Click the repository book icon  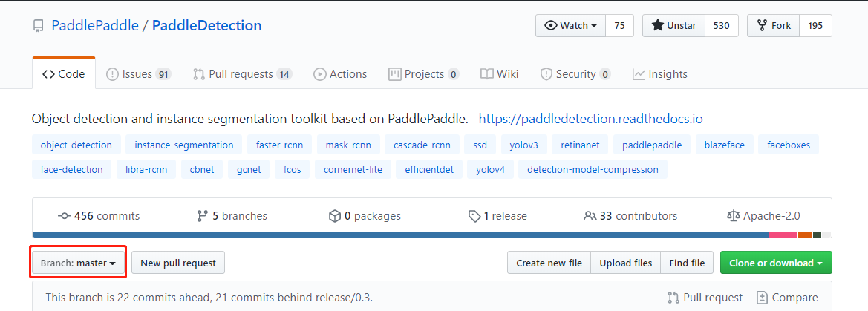pyautogui.click(x=38, y=26)
